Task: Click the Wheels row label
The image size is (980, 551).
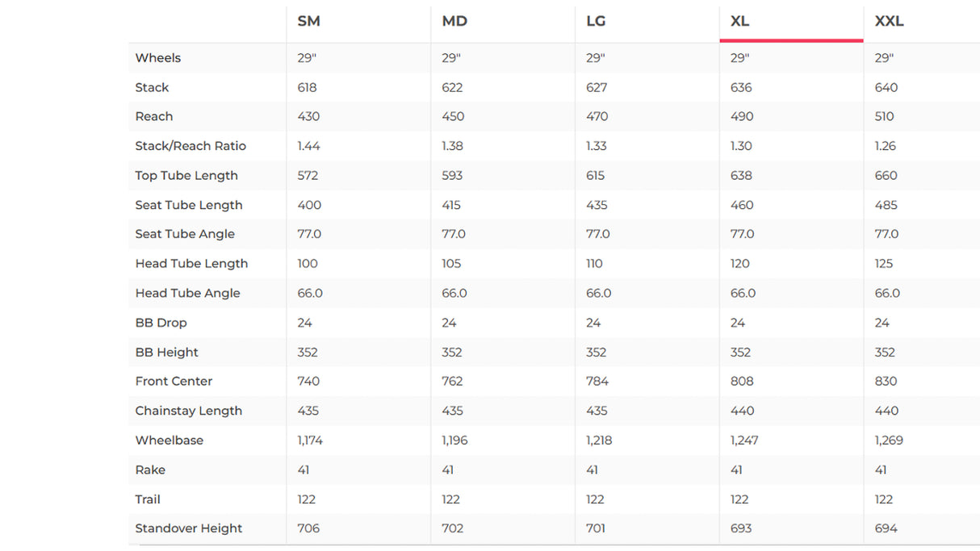Action: click(158, 58)
